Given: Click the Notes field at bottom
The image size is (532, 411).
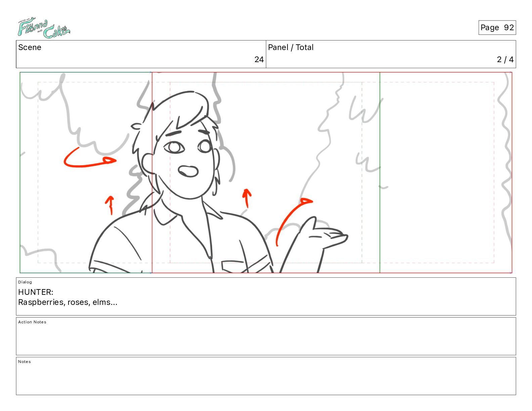Looking at the screenshot, I should tap(266, 376).
